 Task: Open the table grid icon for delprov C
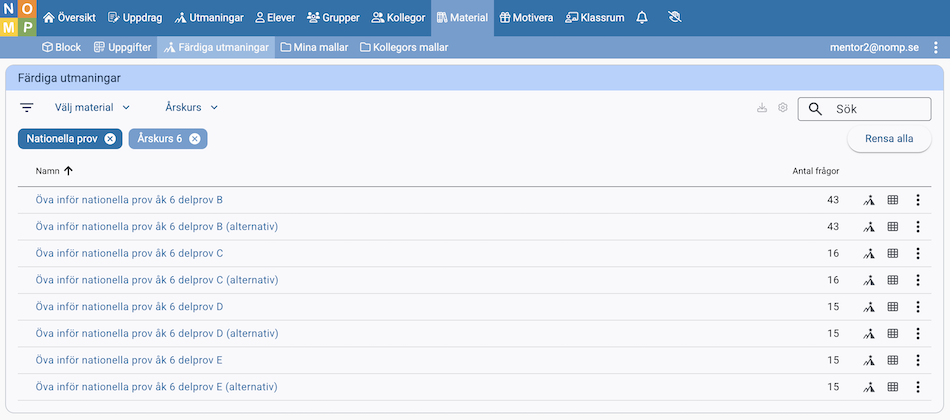[893, 254]
